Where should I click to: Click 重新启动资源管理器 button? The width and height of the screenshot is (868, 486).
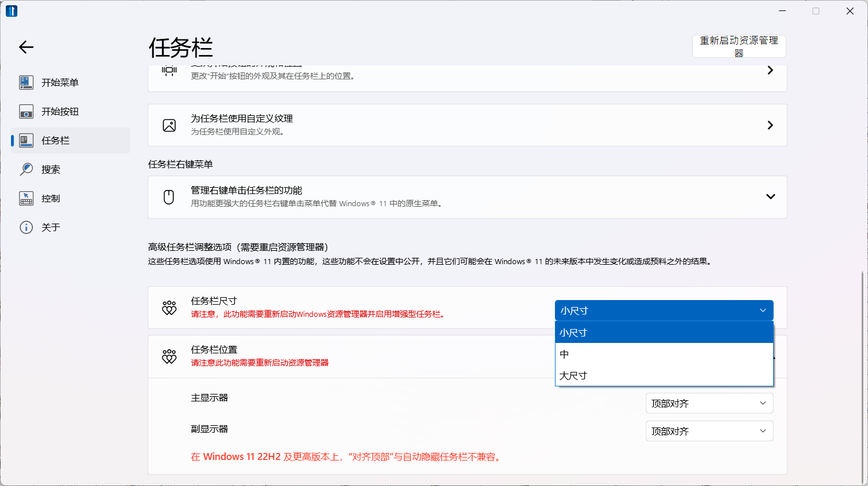[x=738, y=46]
